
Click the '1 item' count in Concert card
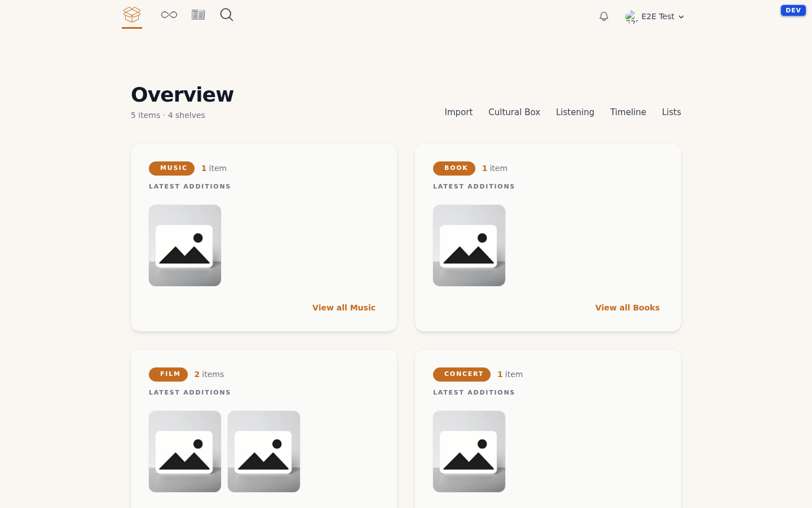click(x=510, y=374)
